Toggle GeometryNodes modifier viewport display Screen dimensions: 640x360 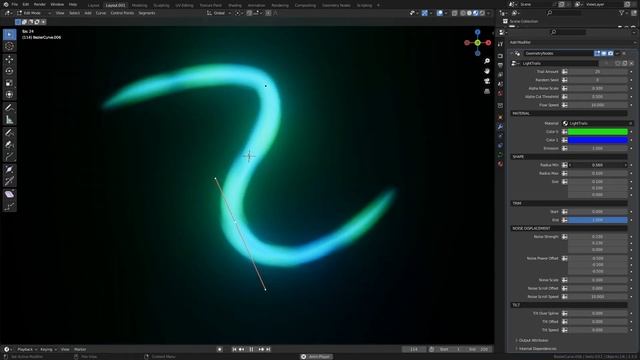pyautogui.click(x=604, y=53)
